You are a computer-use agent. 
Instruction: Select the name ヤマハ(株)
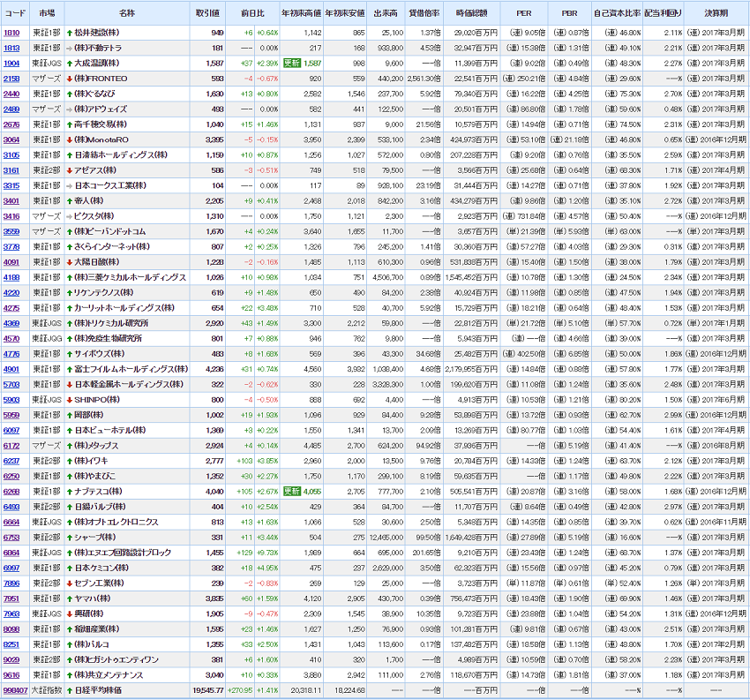(93, 599)
